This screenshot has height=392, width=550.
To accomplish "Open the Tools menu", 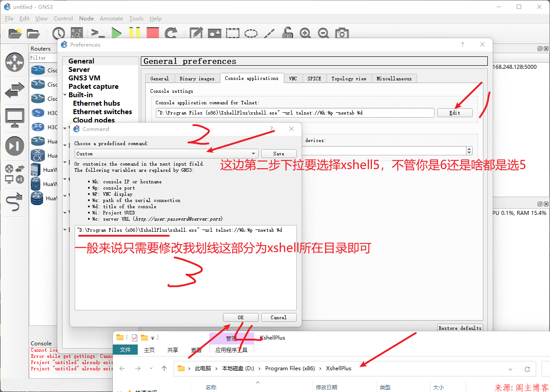I will (x=136, y=19).
